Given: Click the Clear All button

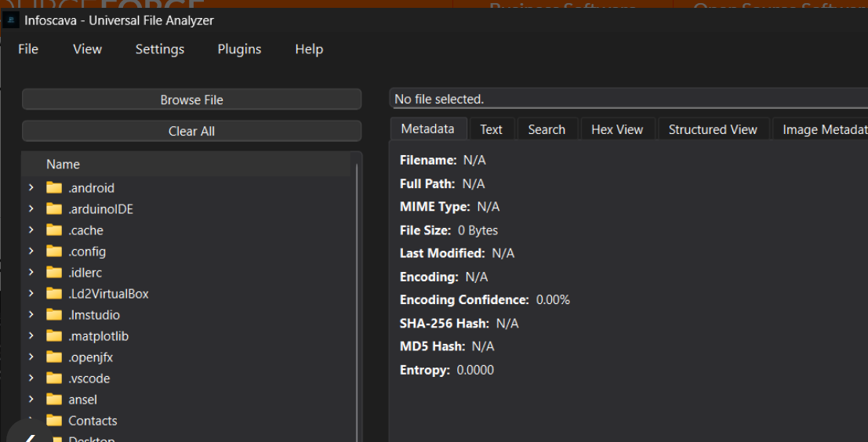Looking at the screenshot, I should coord(191,132).
